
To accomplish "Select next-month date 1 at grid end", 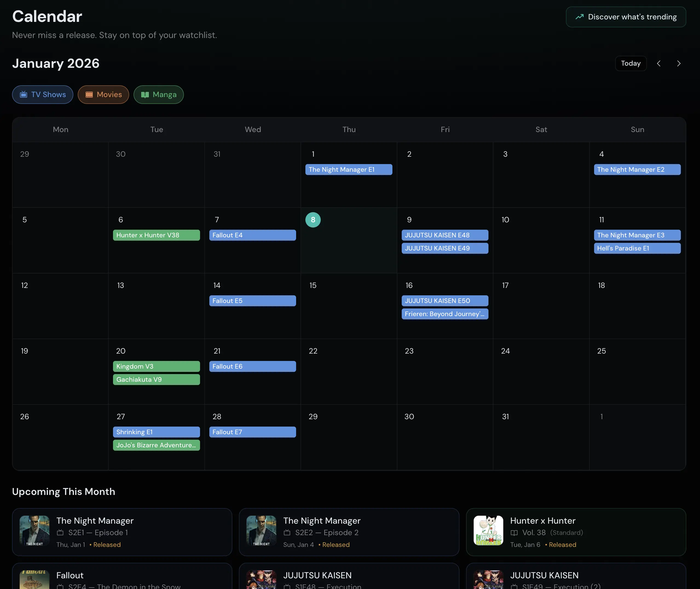I will [x=601, y=417].
